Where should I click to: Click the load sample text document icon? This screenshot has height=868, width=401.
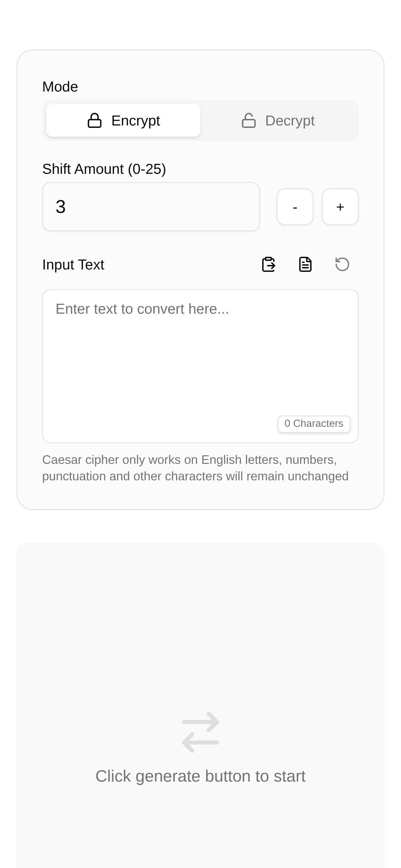(305, 264)
